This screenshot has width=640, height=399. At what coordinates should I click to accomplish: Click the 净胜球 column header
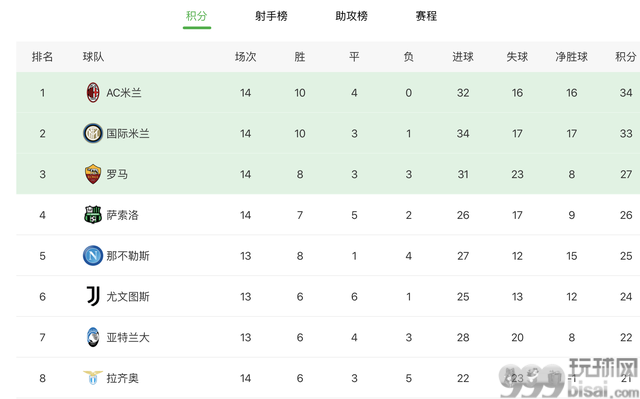pos(571,57)
